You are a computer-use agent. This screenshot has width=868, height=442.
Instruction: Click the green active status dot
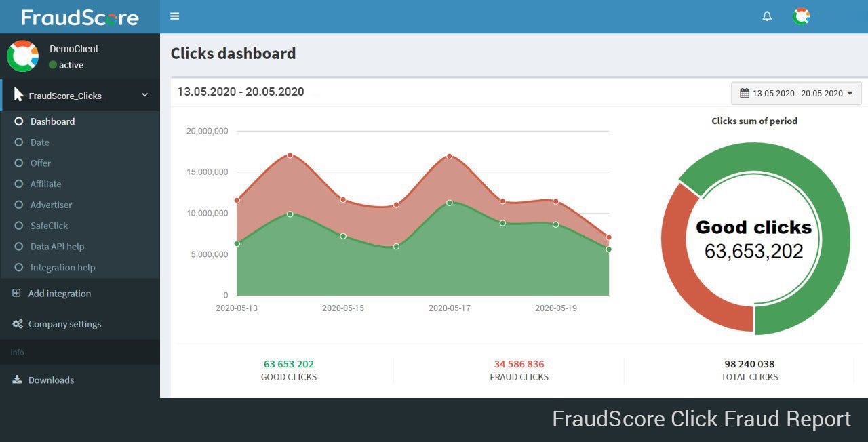coord(53,65)
